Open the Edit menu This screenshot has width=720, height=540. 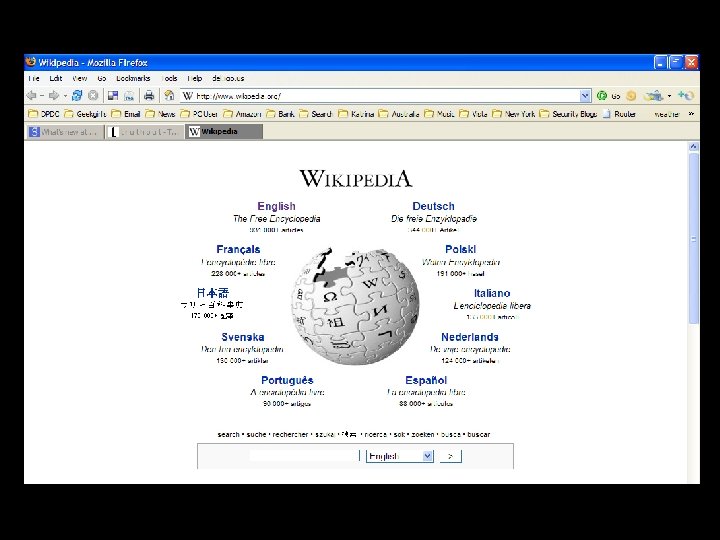click(x=56, y=78)
